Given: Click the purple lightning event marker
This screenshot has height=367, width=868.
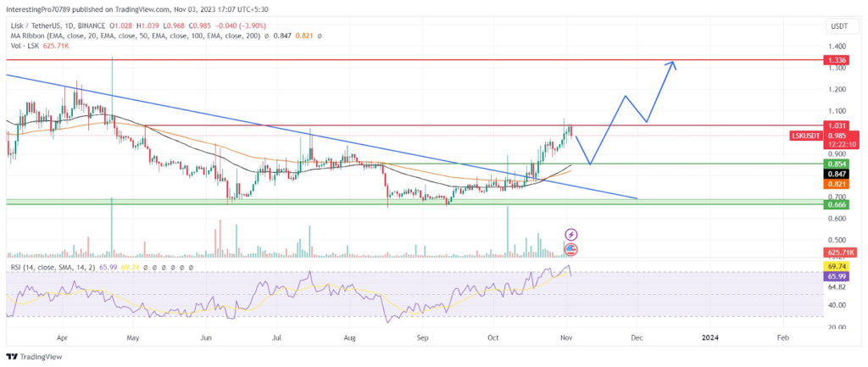Looking at the screenshot, I should tap(570, 234).
